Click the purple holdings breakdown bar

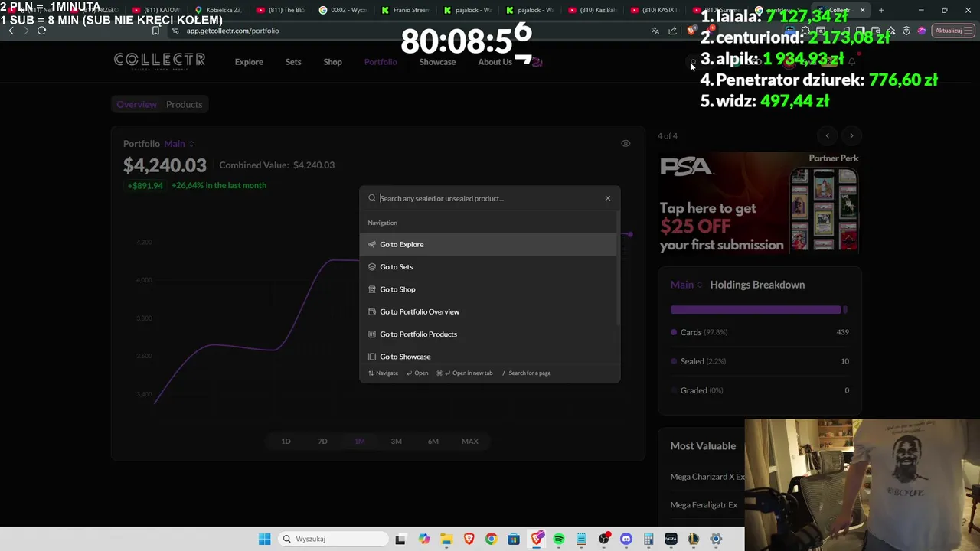[x=756, y=309]
